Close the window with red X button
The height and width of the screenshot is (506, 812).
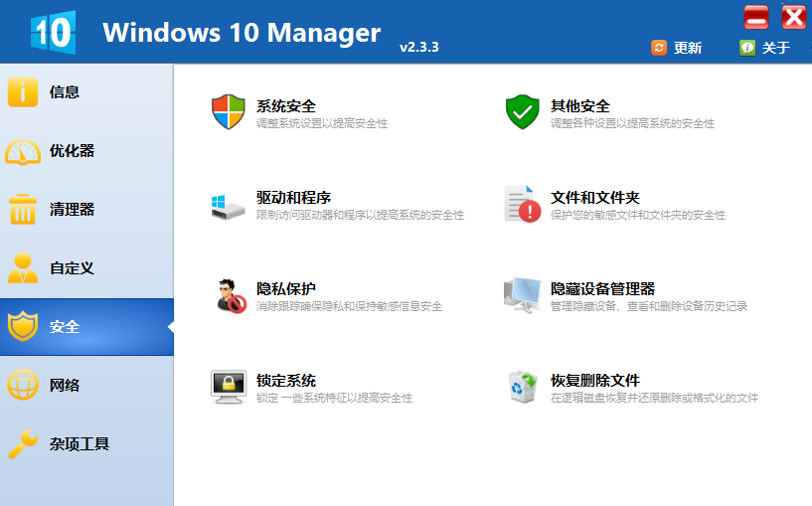[x=794, y=17]
